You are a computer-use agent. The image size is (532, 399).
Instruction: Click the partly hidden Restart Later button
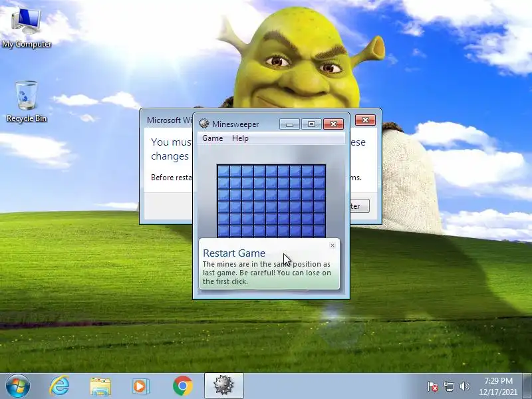click(360, 206)
